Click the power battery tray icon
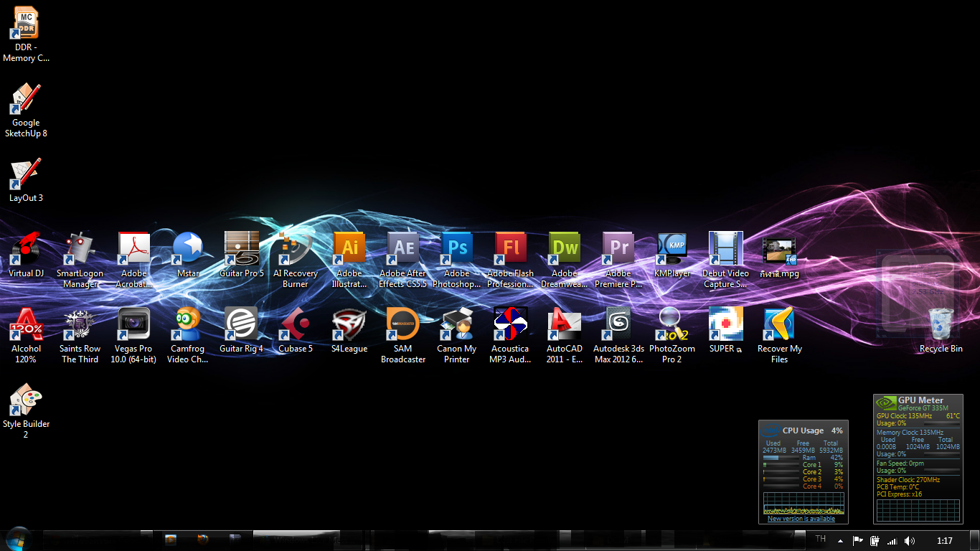Screen dimensions: 980x551 [875, 540]
